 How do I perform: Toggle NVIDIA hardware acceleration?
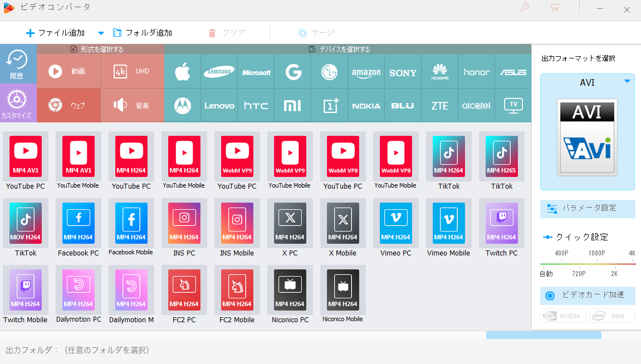(x=563, y=316)
